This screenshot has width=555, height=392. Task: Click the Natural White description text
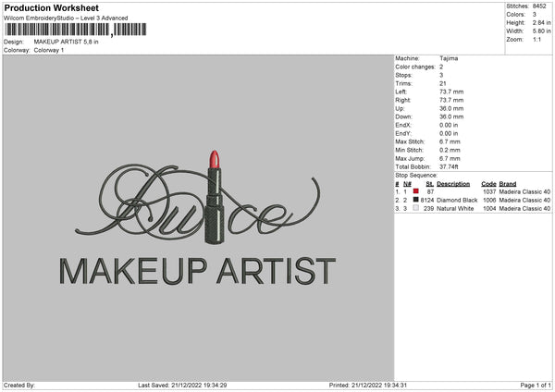[455, 208]
